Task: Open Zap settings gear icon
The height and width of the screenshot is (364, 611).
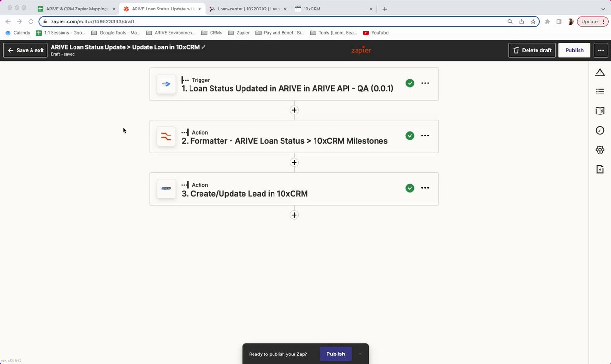Action: tap(600, 150)
